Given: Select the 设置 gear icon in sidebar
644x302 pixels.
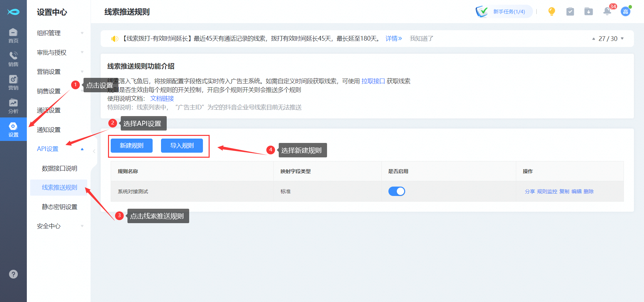Looking at the screenshot, I should pos(13,129).
